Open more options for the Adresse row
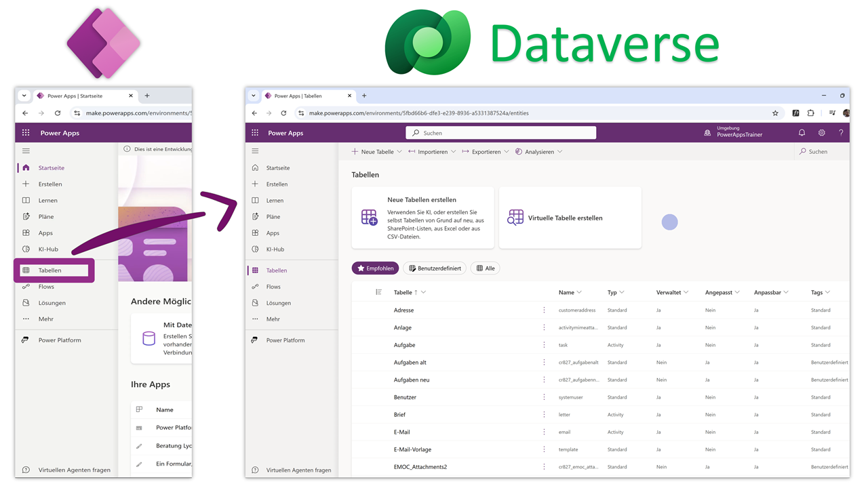 [544, 310]
